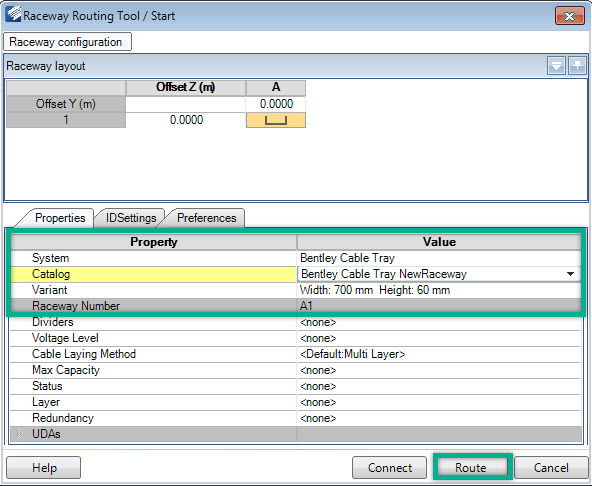Click the Raceway layout pin icon

pos(577,66)
